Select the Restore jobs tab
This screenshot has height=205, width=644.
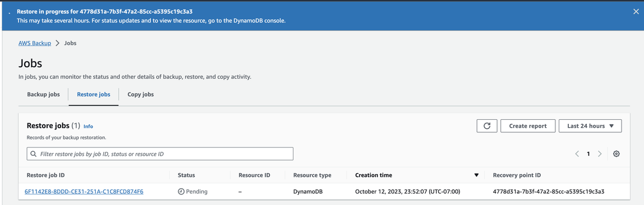(94, 94)
